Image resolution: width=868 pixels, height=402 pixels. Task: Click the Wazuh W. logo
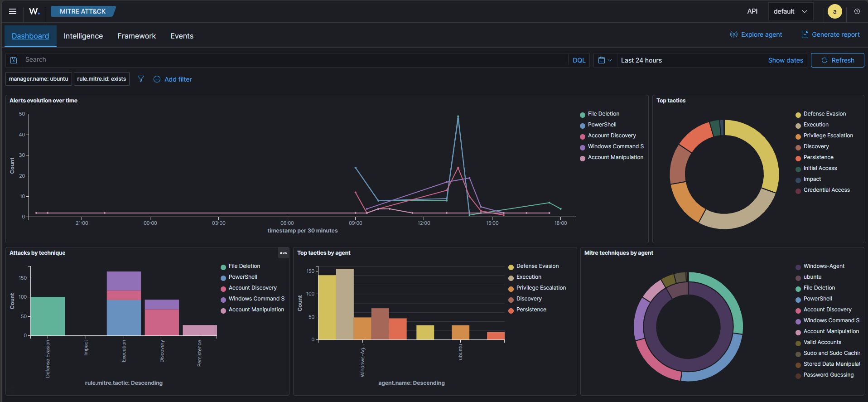[34, 11]
